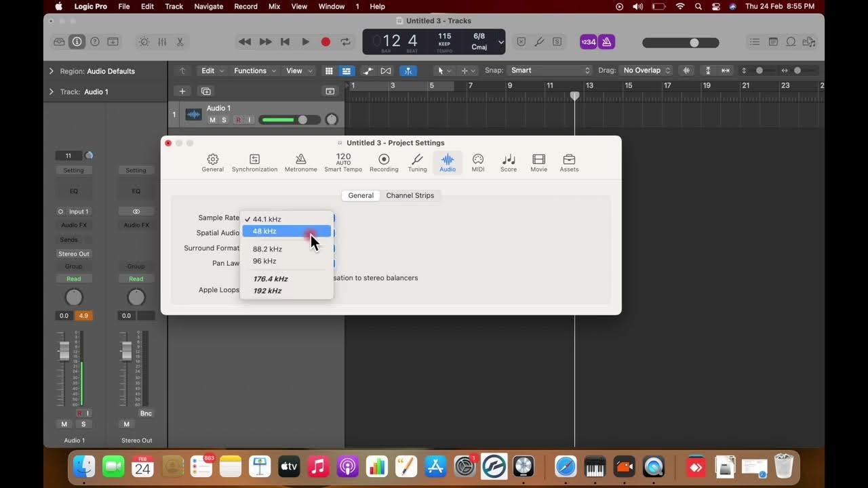
Task: Toggle the blue Catch Playhead button
Action: coord(408,70)
